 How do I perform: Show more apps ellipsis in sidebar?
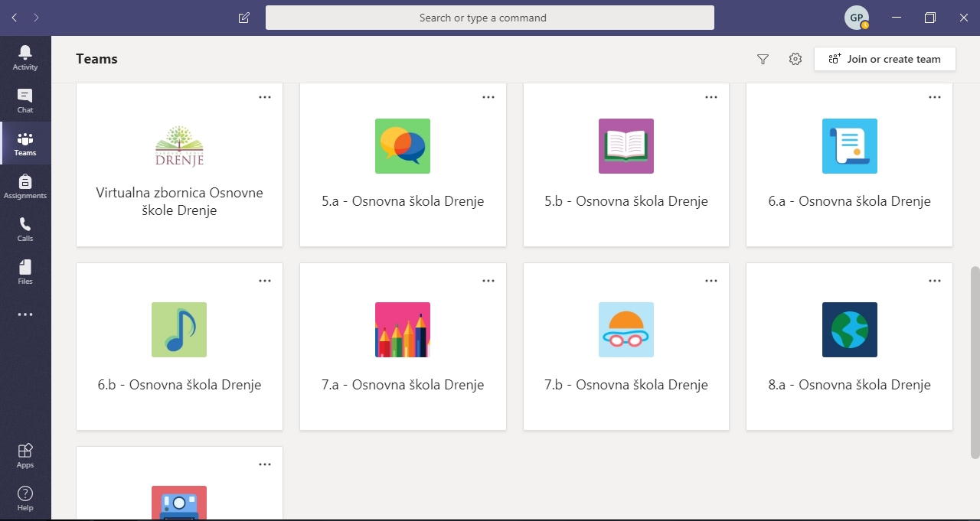tap(25, 314)
